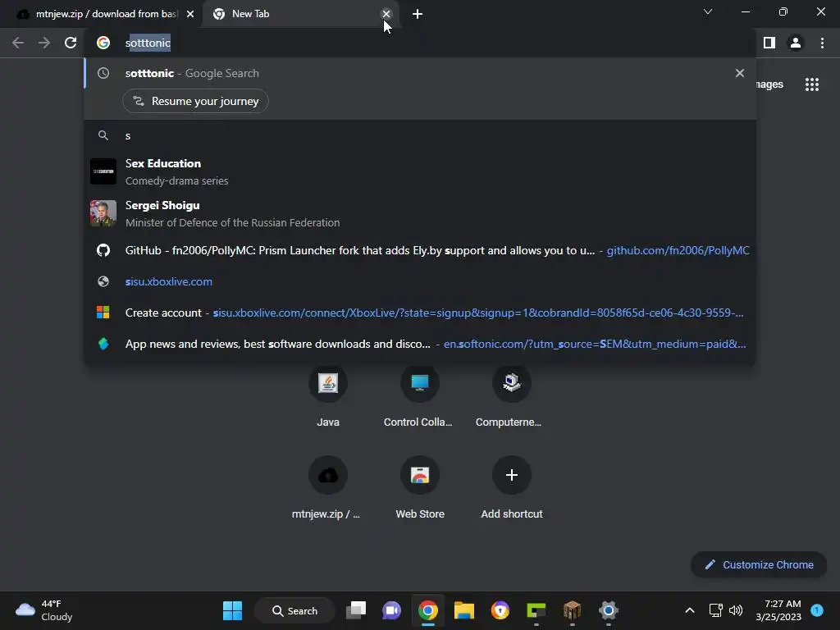Open Task View on the taskbar
The width and height of the screenshot is (840, 630).
pyautogui.click(x=356, y=610)
